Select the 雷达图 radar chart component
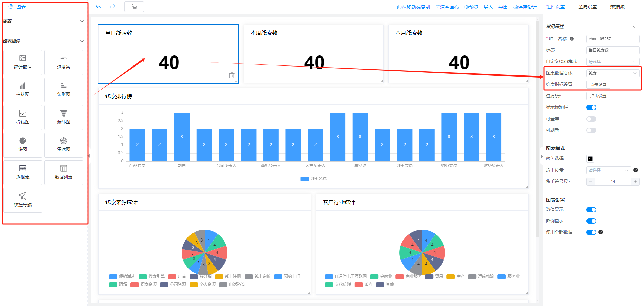644x306 pixels. [x=63, y=145]
